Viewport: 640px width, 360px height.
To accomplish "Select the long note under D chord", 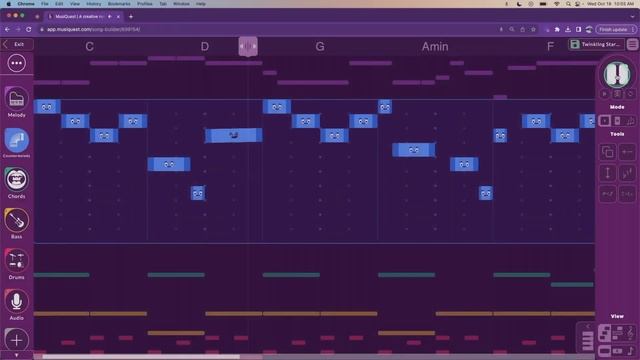I will tap(233, 135).
